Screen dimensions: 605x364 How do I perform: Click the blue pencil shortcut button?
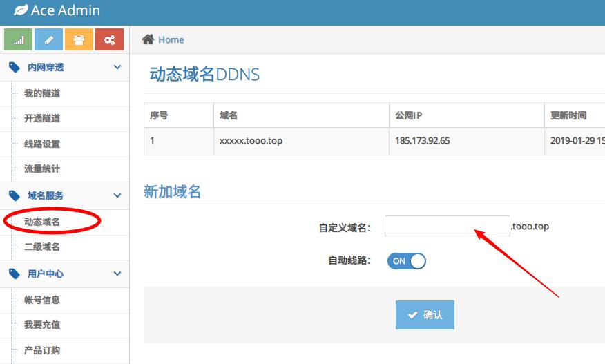[x=48, y=40]
